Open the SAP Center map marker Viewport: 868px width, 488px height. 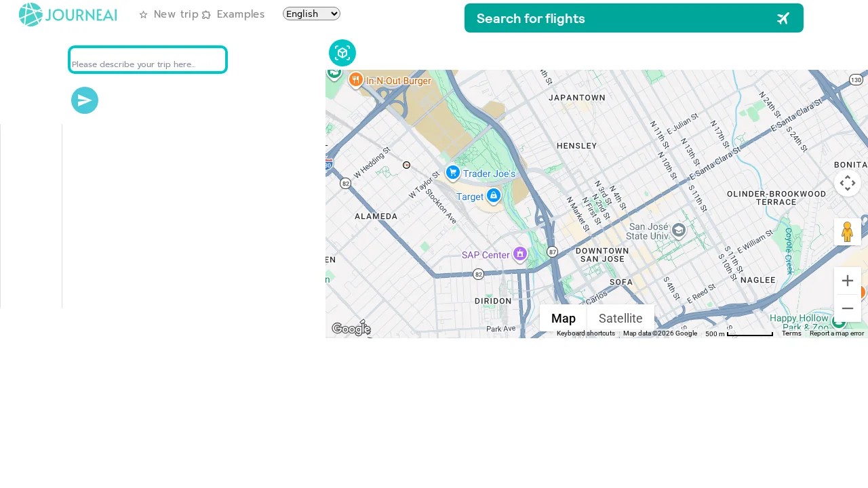(x=520, y=254)
